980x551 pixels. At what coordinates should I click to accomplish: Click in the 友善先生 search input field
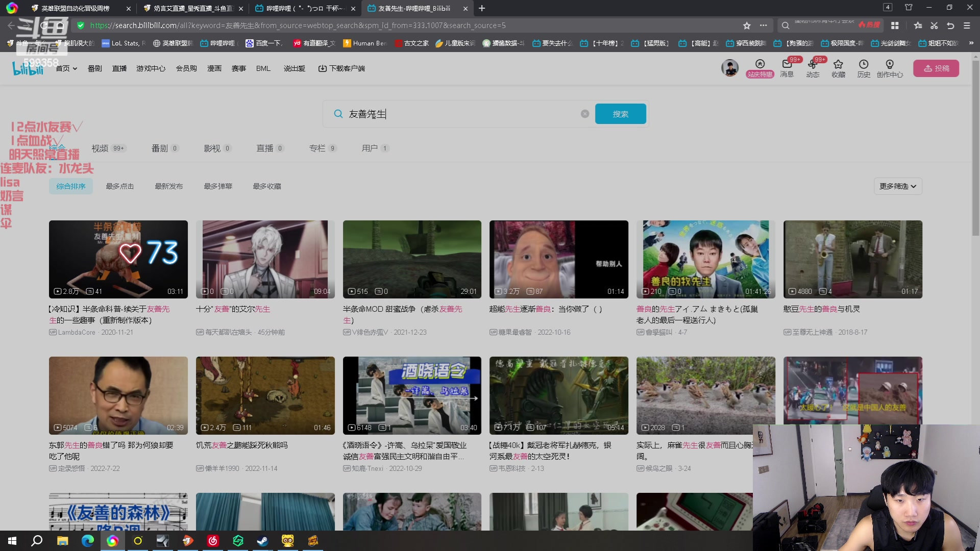pos(459,114)
